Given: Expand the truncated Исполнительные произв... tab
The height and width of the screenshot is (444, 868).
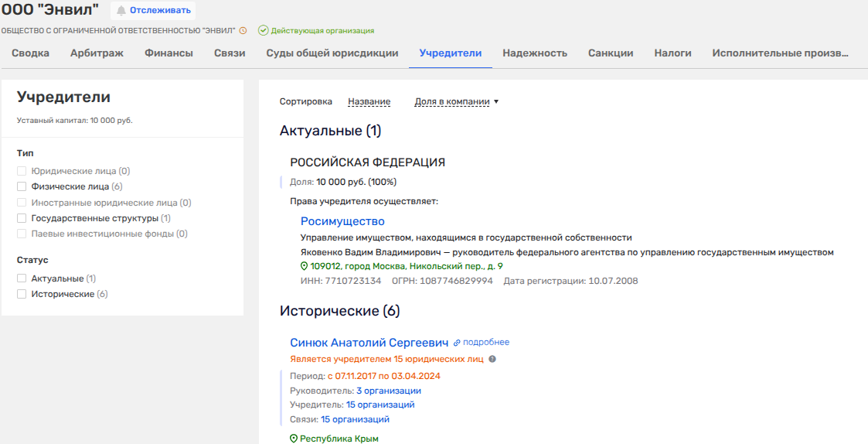Looking at the screenshot, I should click(x=780, y=53).
